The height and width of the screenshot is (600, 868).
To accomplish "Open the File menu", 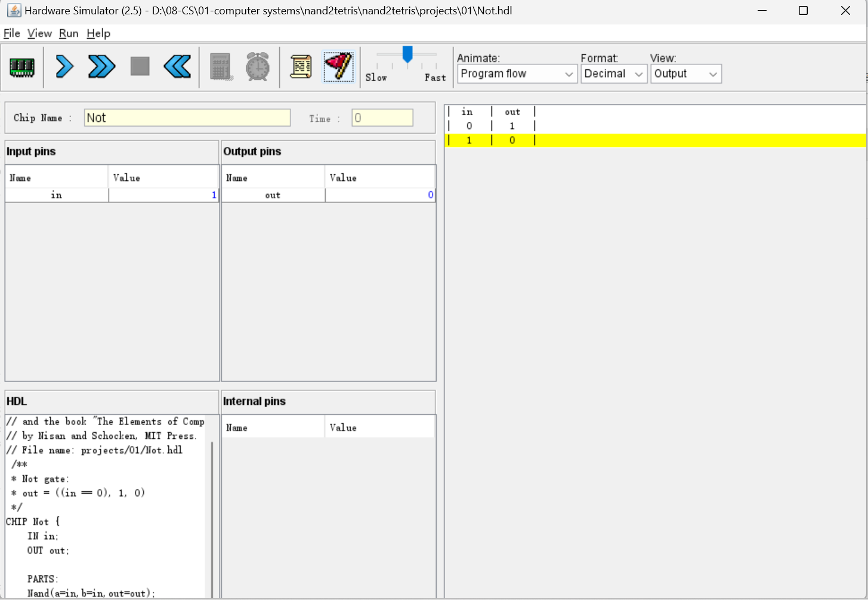I will (12, 33).
